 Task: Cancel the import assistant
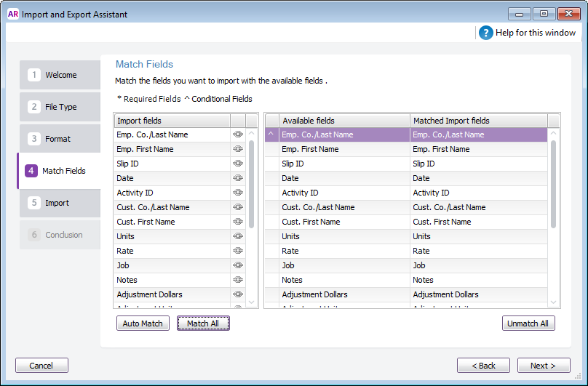point(41,366)
